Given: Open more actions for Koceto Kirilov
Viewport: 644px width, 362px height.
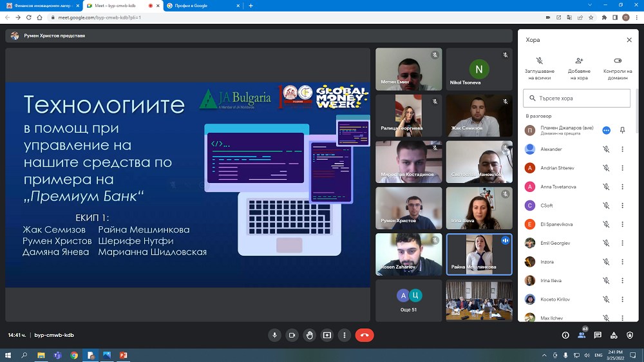Looking at the screenshot, I should tap(622, 300).
